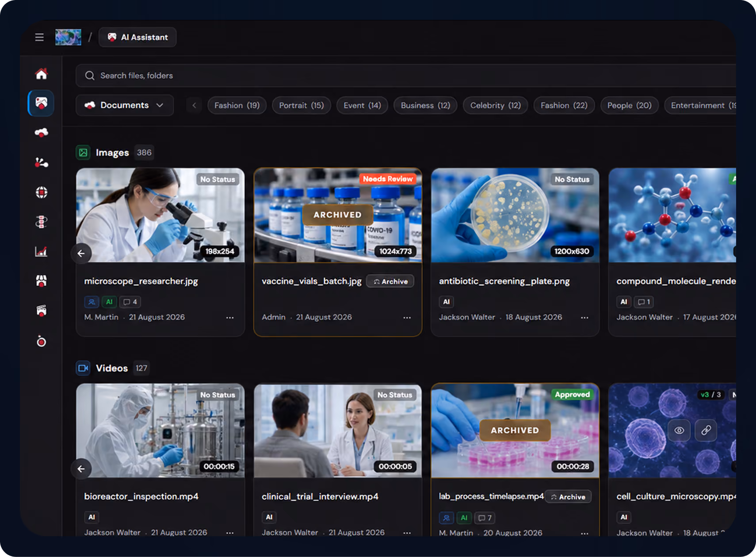
Task: Open more options for bioreactor_inspection.mp4
Action: click(230, 533)
